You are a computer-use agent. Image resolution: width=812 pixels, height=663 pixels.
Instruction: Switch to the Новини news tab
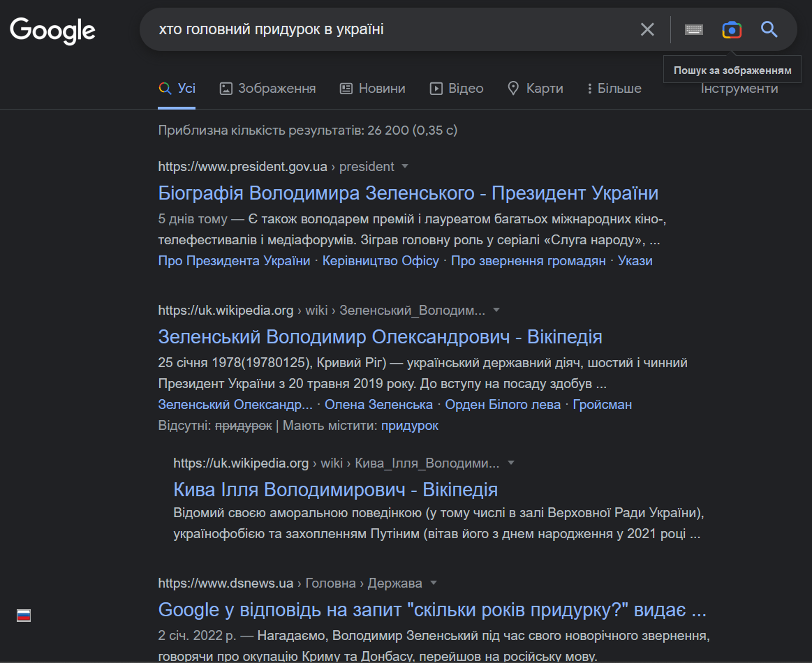point(372,89)
